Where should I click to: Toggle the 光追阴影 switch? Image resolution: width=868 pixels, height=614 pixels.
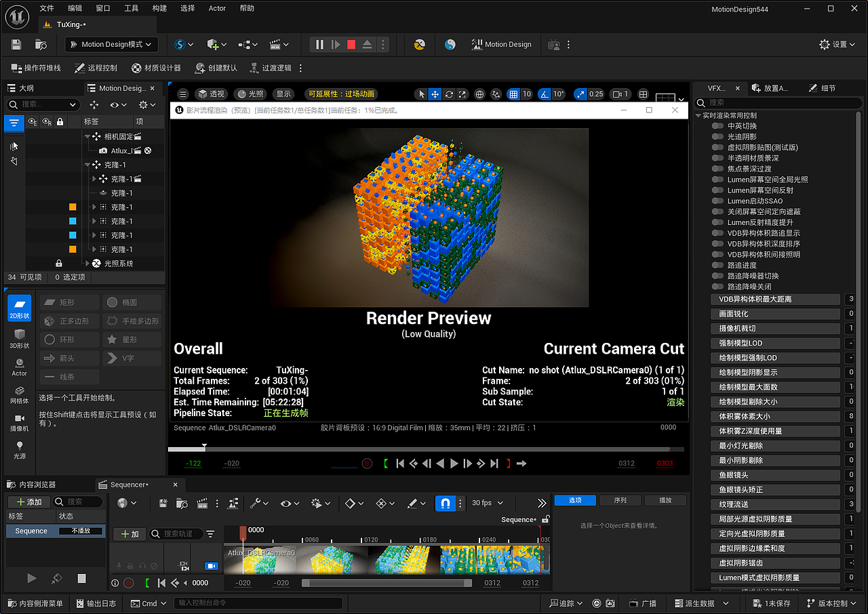tap(717, 137)
